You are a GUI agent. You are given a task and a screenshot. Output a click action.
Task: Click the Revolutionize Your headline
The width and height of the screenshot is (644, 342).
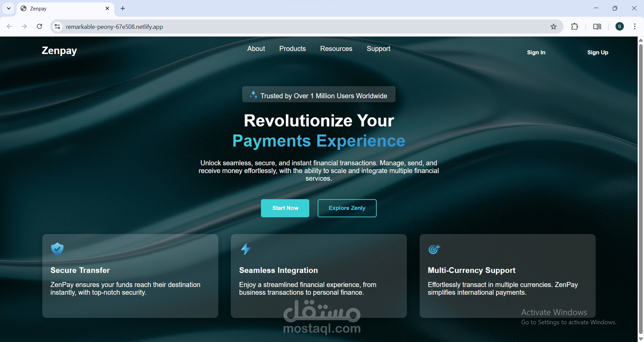coord(319,121)
